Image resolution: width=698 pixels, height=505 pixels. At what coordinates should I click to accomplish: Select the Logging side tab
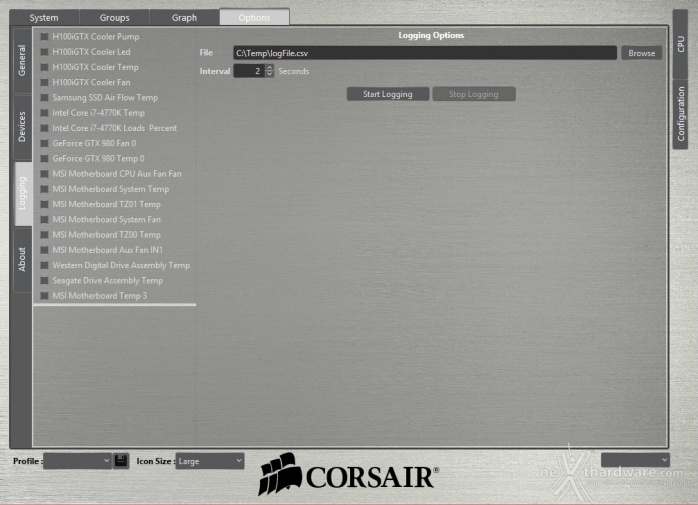click(23, 193)
